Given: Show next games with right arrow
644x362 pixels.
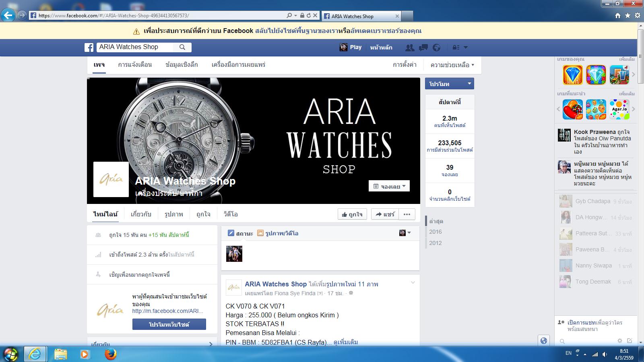Looking at the screenshot, I should coord(633,74).
